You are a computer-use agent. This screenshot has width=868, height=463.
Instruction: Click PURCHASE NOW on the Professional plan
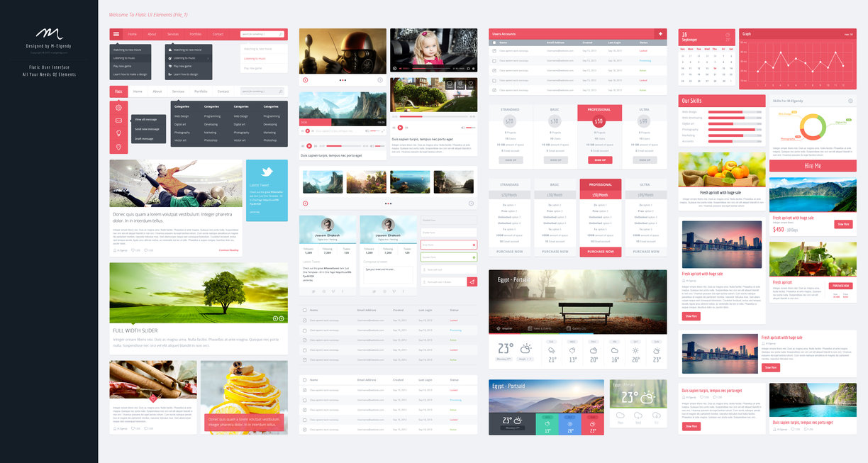tap(600, 252)
